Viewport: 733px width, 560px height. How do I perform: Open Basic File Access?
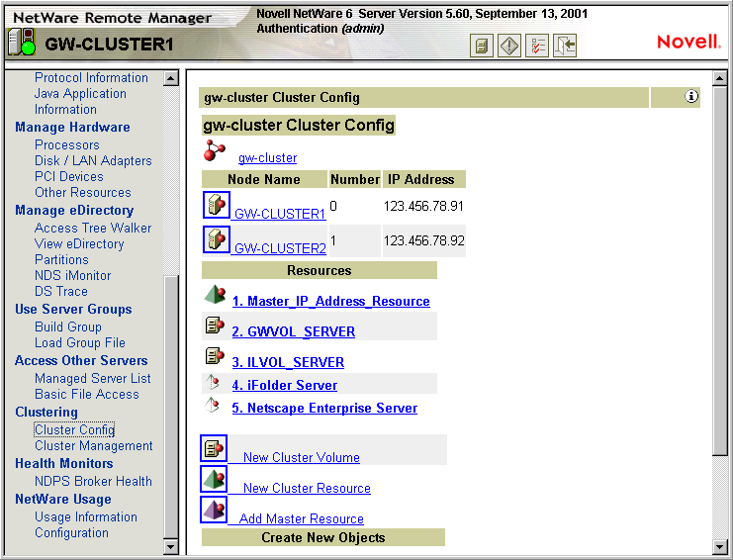[86, 395]
